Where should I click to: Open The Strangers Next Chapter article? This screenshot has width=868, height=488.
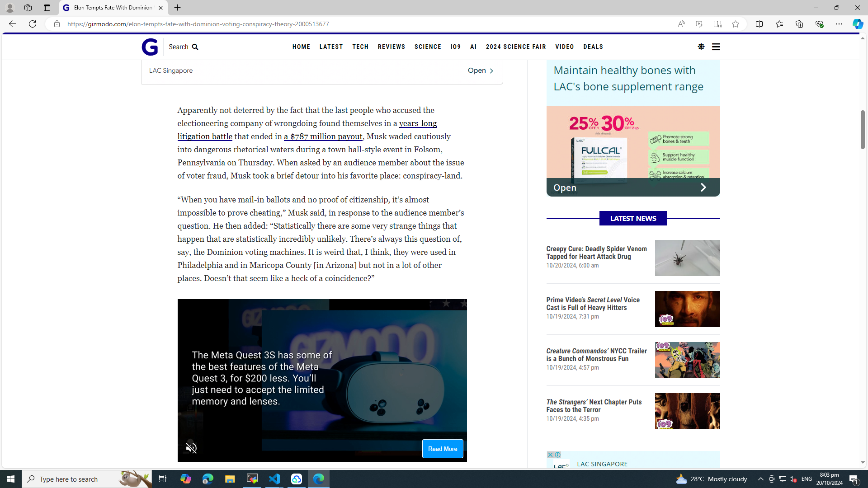pos(594,406)
